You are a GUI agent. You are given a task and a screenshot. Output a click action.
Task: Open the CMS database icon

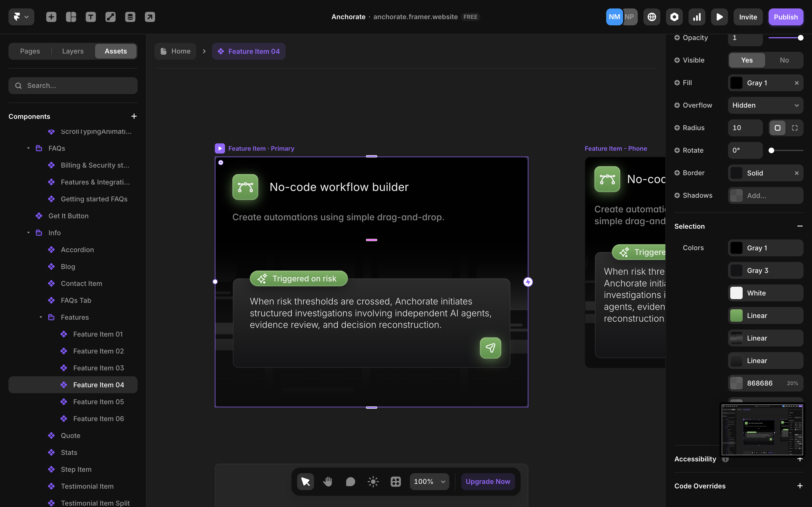130,17
